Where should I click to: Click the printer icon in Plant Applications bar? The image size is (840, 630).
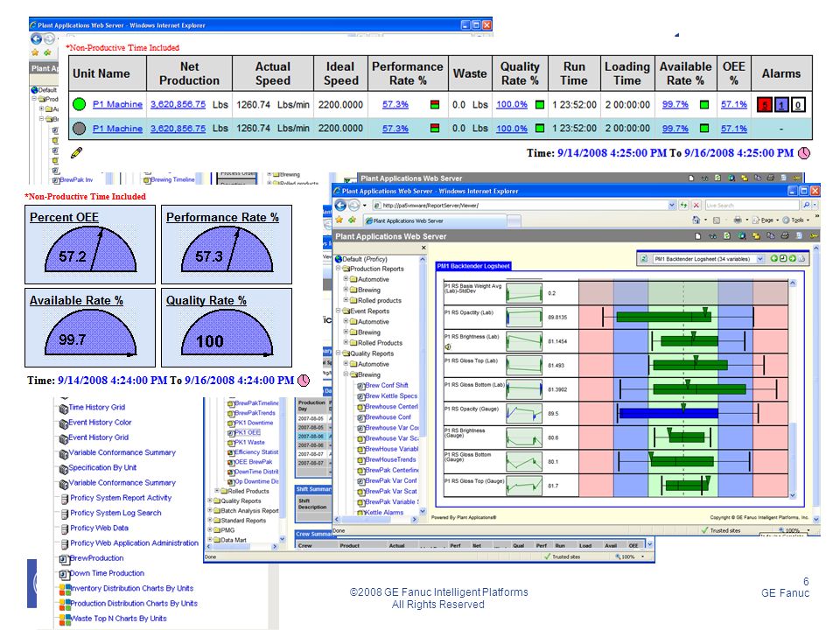click(785, 236)
